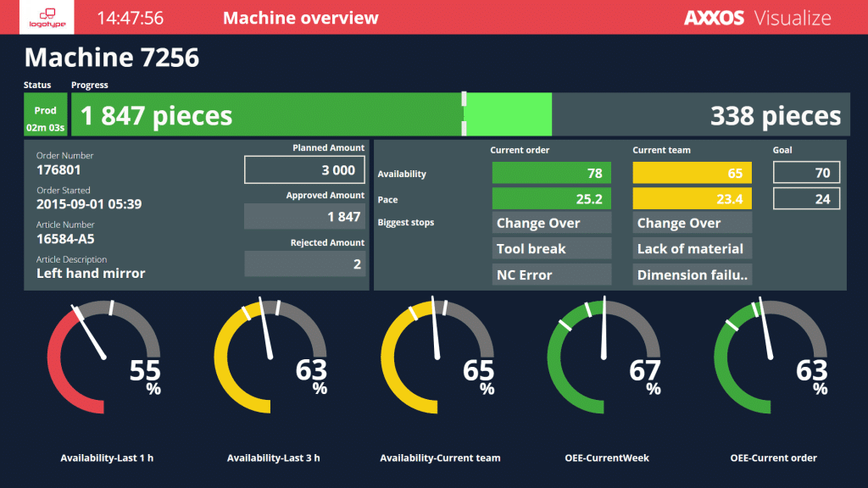Click the Planned Amount field showing 3 000

pyautogui.click(x=305, y=170)
